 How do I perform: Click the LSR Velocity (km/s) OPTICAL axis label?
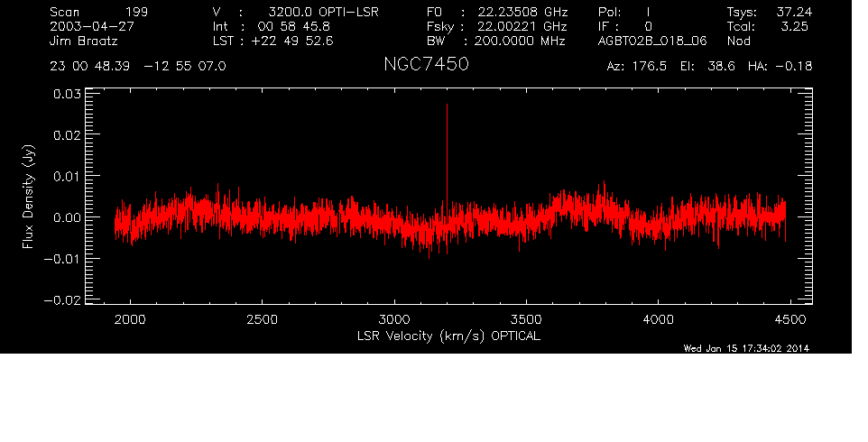point(448,336)
